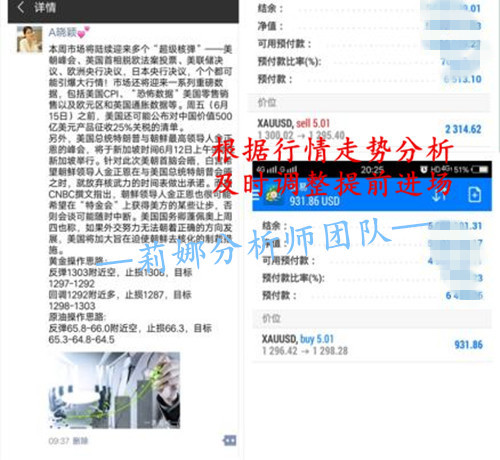This screenshot has height=460, width=500.
Task: Open the comment bubble icon beside the 09:37 timestamp
Action: coord(229,440)
